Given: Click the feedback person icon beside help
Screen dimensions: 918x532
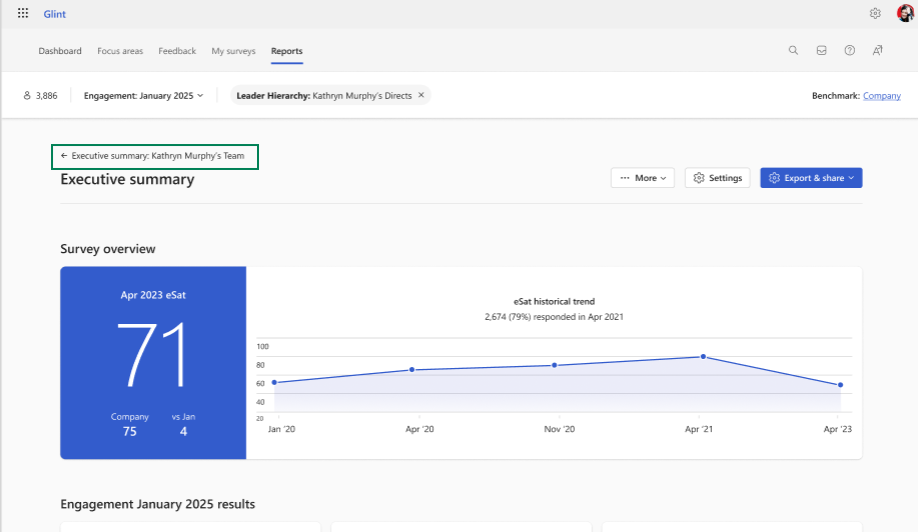Looking at the screenshot, I should click(877, 50).
